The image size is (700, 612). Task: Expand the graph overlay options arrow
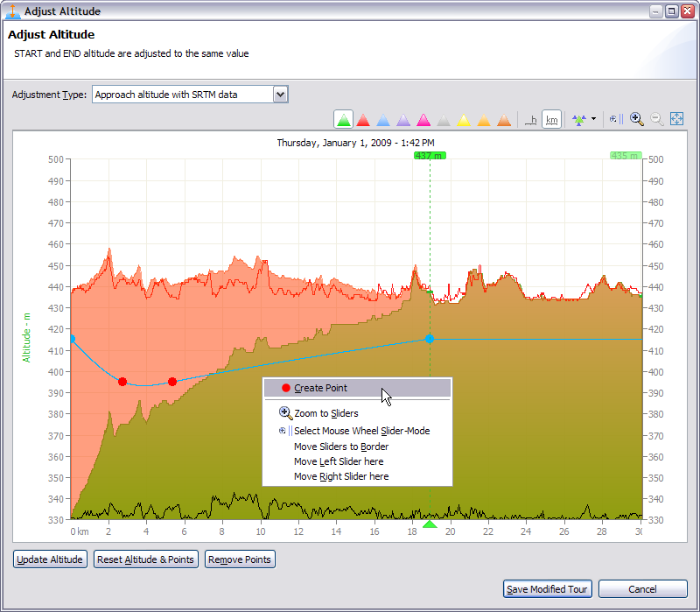pyautogui.click(x=594, y=120)
